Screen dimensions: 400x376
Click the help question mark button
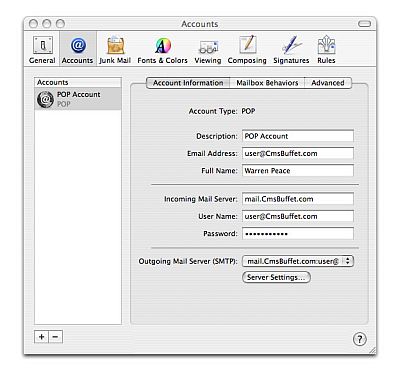point(359,339)
